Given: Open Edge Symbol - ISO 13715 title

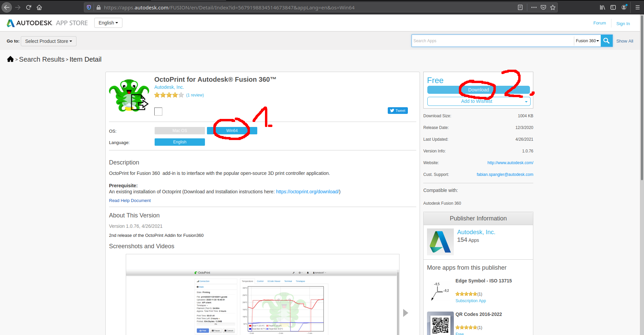Looking at the screenshot, I should tap(483, 281).
